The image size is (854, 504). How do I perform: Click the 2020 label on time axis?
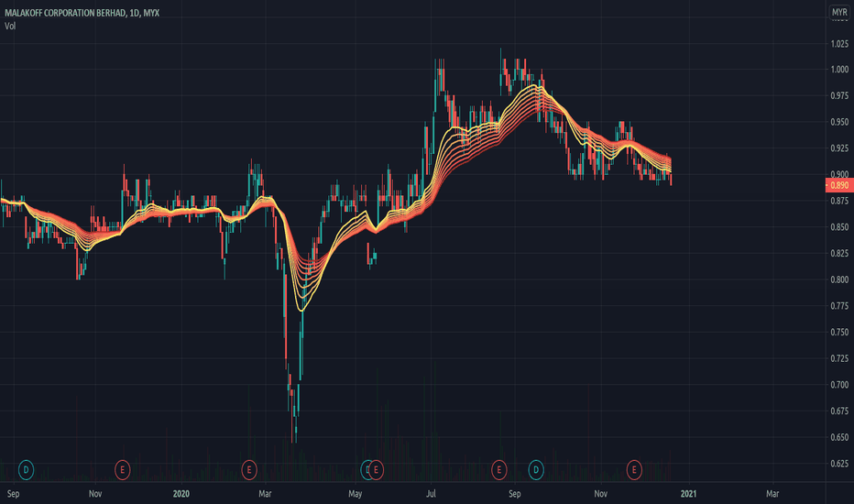click(x=181, y=494)
